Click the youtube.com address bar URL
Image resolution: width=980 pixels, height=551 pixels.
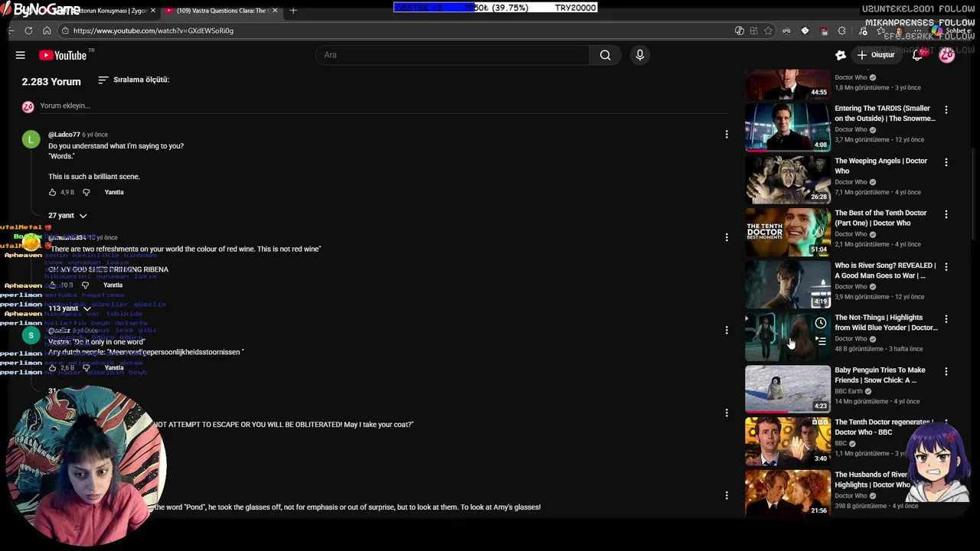click(153, 31)
